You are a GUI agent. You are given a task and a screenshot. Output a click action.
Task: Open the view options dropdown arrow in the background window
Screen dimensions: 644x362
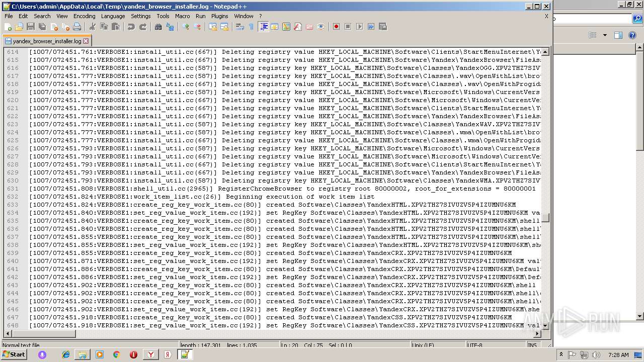tap(605, 35)
